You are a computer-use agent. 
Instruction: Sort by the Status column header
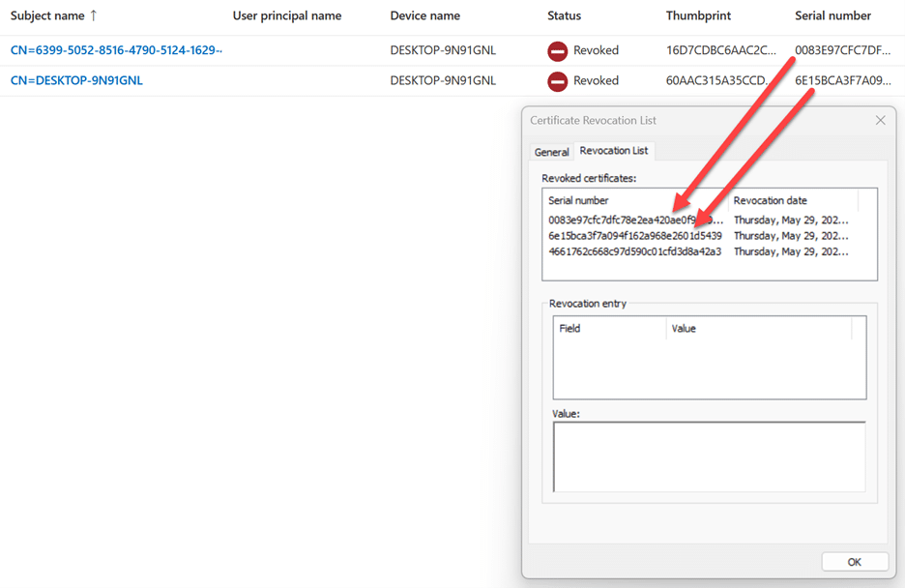[564, 15]
